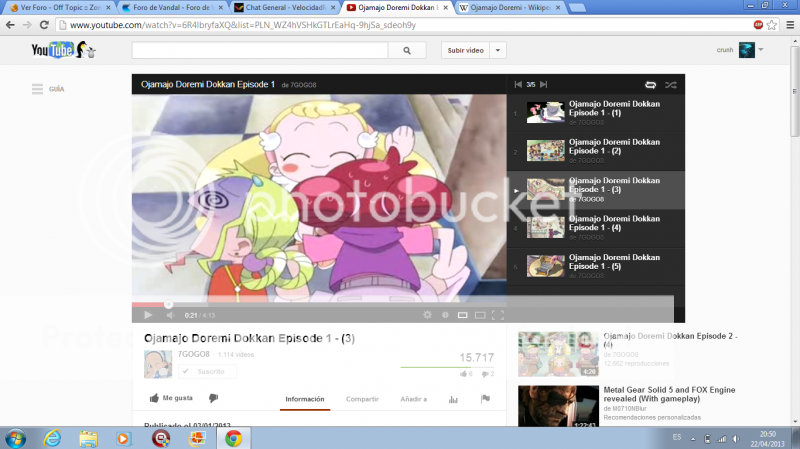Viewport: 800px width, 449px height.
Task: Open the account dropdown arrow near crush
Action: [x=761, y=49]
